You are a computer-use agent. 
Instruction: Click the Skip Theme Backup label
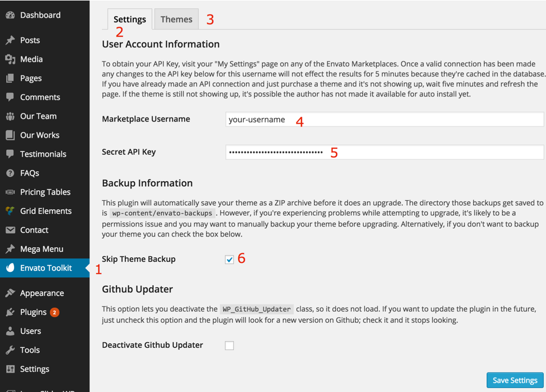[x=139, y=259]
